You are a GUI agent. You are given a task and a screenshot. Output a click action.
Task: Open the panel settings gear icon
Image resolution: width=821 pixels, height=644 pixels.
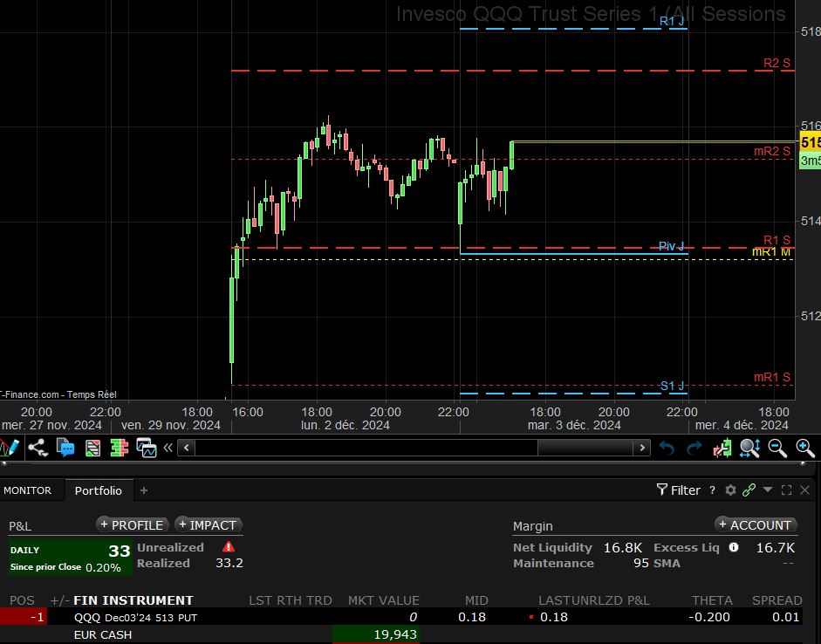[x=730, y=490]
